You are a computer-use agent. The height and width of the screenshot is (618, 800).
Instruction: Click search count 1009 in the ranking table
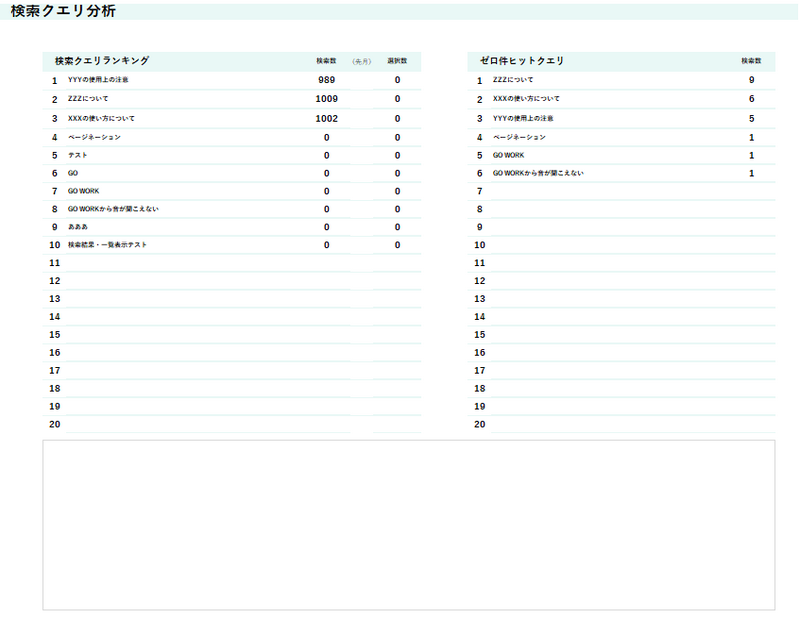[x=326, y=99]
